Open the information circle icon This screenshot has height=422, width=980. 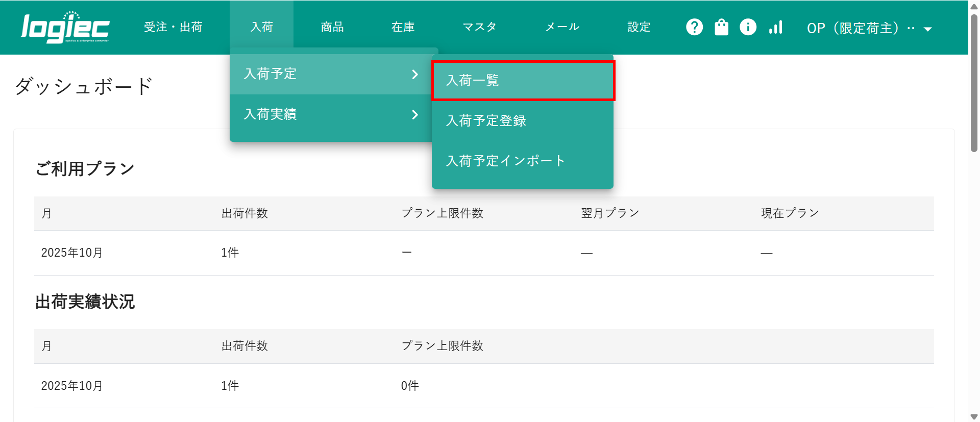[x=748, y=27]
